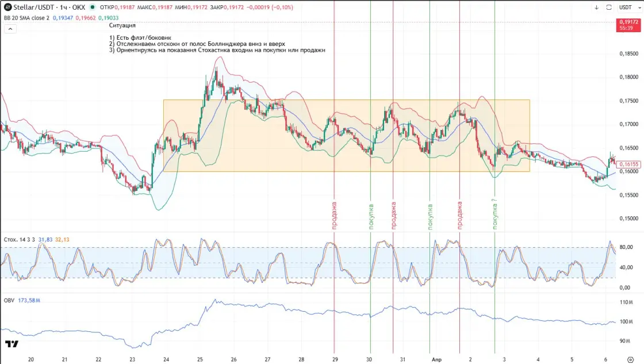The width and height of the screenshot is (644, 364).
Task: Open the USDT currency dropdown
Action: tap(630, 7)
